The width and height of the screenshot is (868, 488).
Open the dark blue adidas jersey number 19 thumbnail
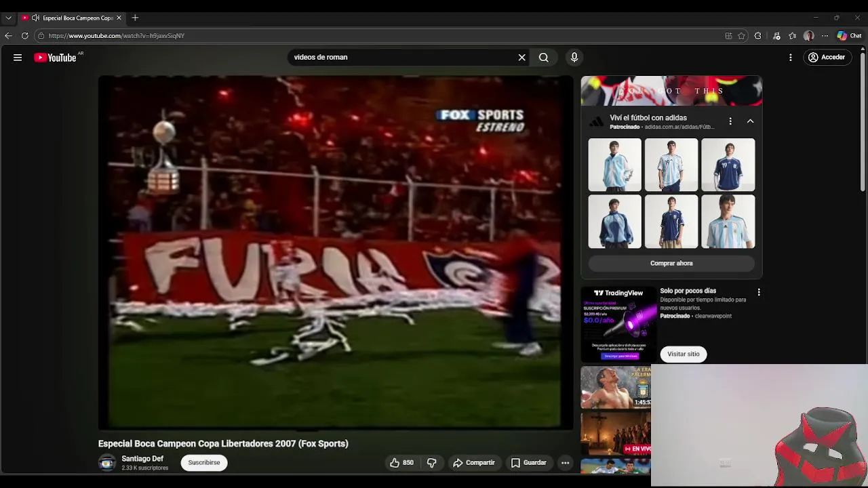click(x=728, y=165)
